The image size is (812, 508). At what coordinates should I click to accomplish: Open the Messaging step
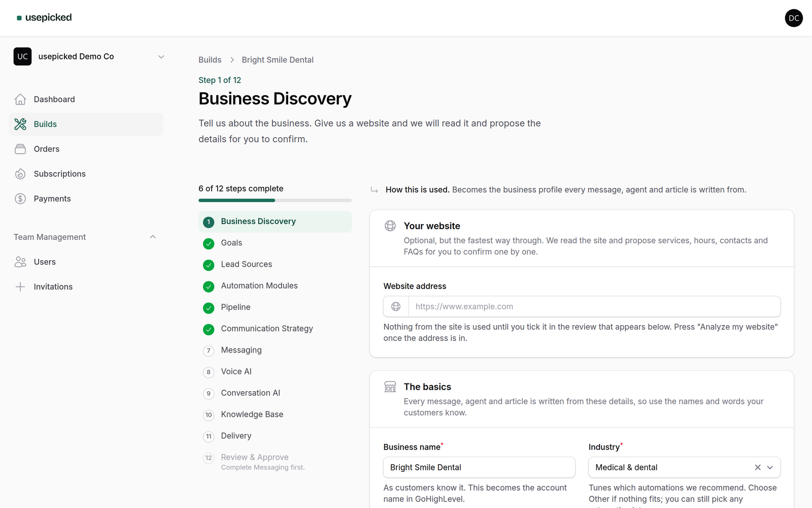[x=275, y=350]
